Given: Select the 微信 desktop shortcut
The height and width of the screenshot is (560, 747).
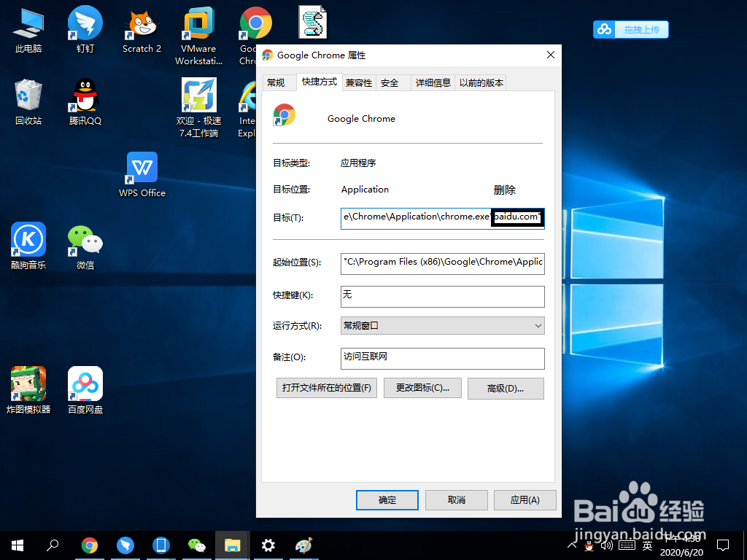Looking at the screenshot, I should pos(85,246).
